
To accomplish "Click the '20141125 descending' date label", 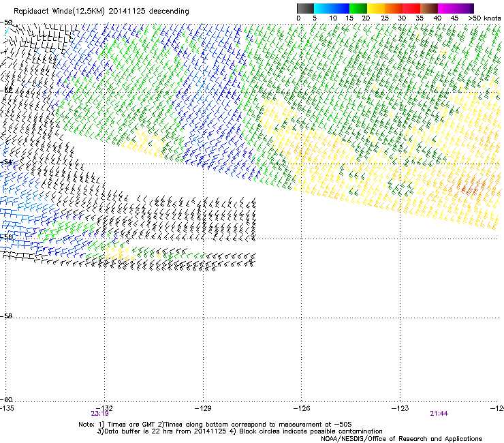I will point(149,11).
